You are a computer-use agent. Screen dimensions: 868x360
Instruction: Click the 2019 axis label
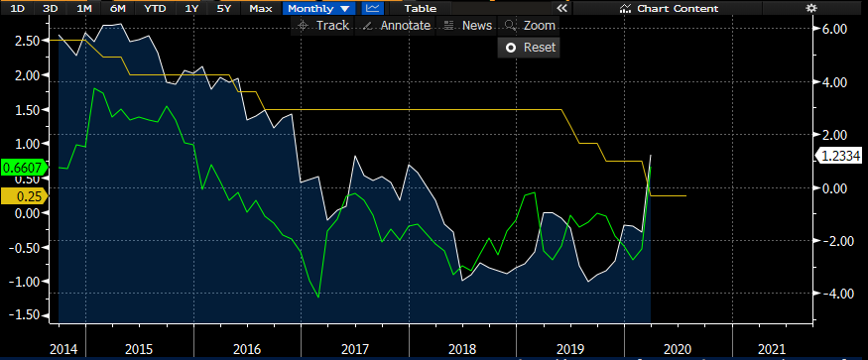pyautogui.click(x=570, y=349)
